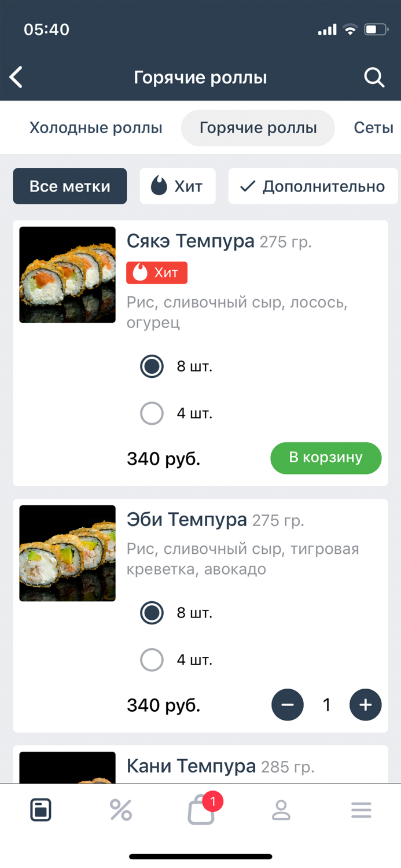Screen dimensions: 401x868
Task: Open the search in Горячие роллы
Action: pos(374,77)
